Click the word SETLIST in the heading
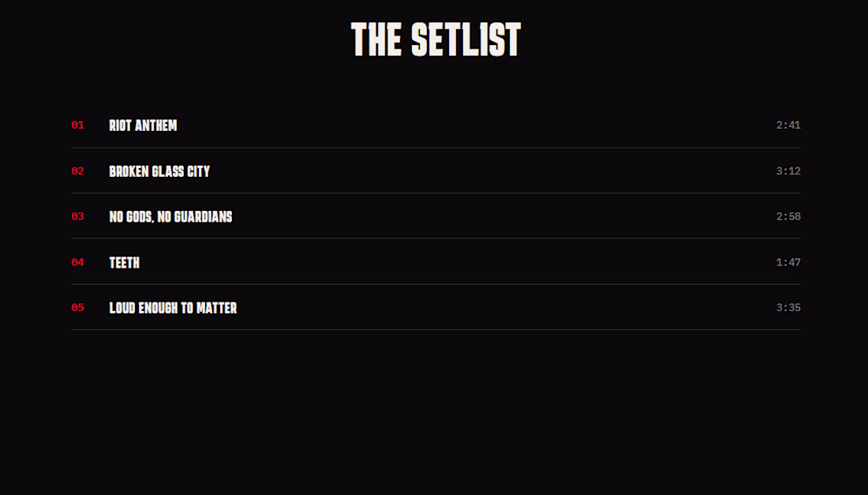The image size is (868, 495). pos(466,39)
